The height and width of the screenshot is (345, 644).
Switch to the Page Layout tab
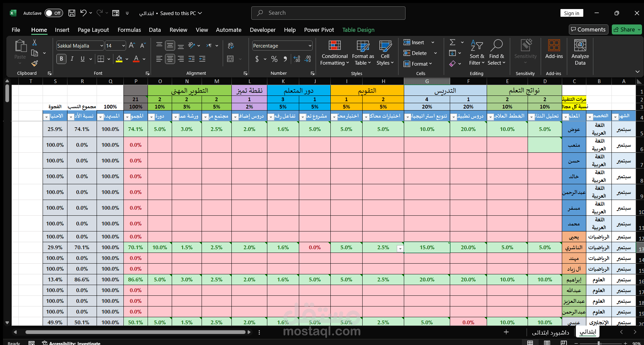93,30
